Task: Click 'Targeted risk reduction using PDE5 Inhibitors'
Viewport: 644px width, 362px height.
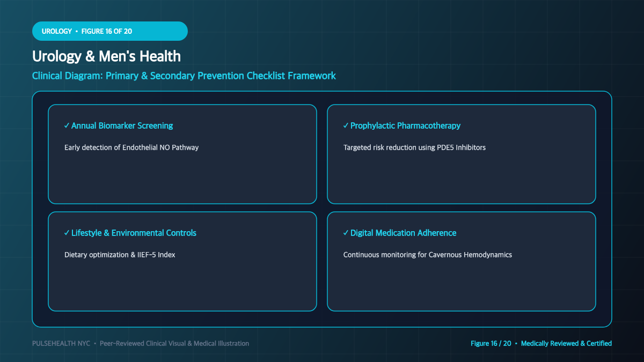Action: pos(414,147)
